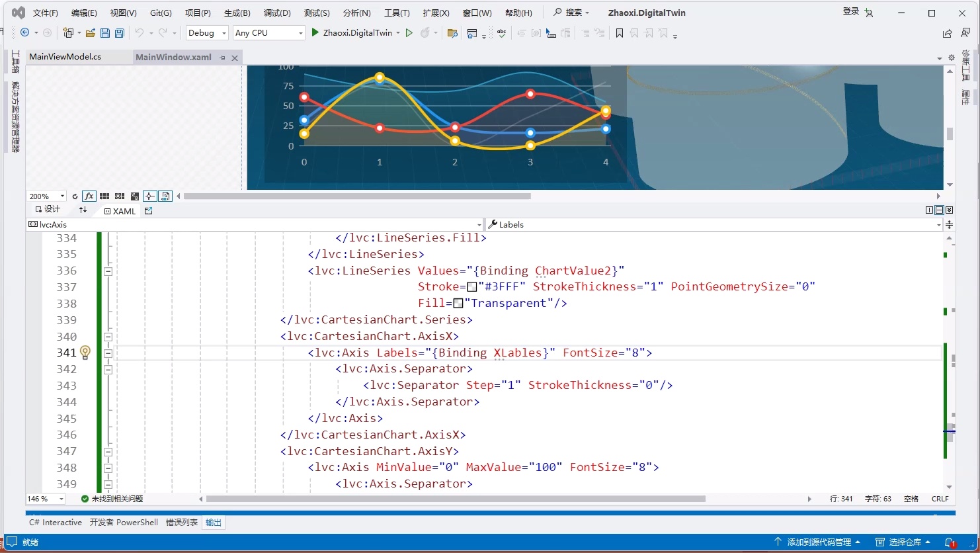
Task: Click the bookmark toggle icon in toolbar
Action: click(x=620, y=33)
